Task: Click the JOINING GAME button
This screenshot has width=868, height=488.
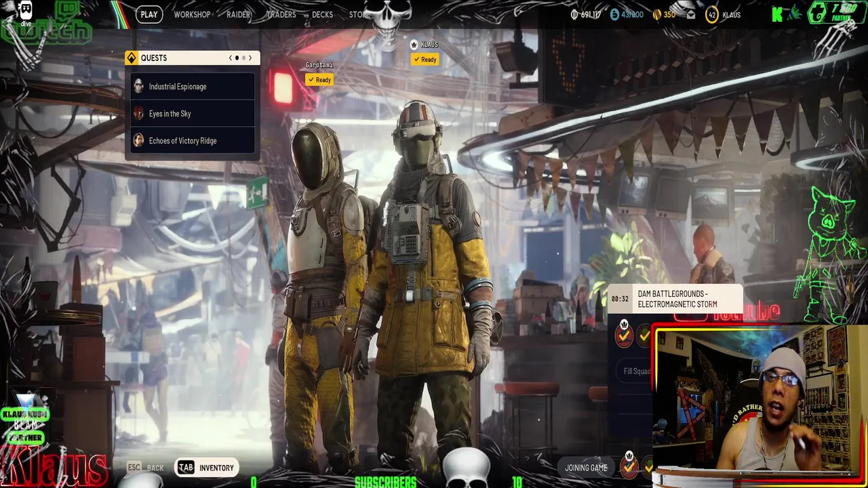Action: pos(586,468)
